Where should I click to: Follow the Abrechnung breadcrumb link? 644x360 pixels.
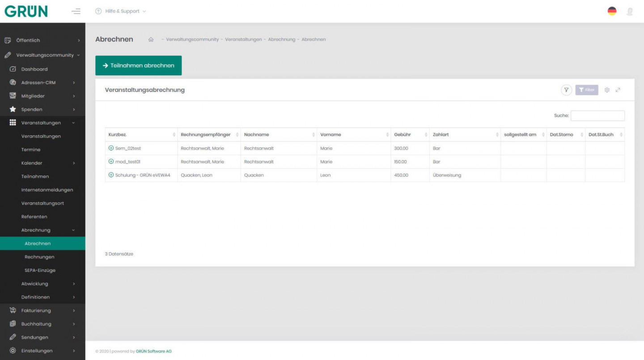click(282, 39)
